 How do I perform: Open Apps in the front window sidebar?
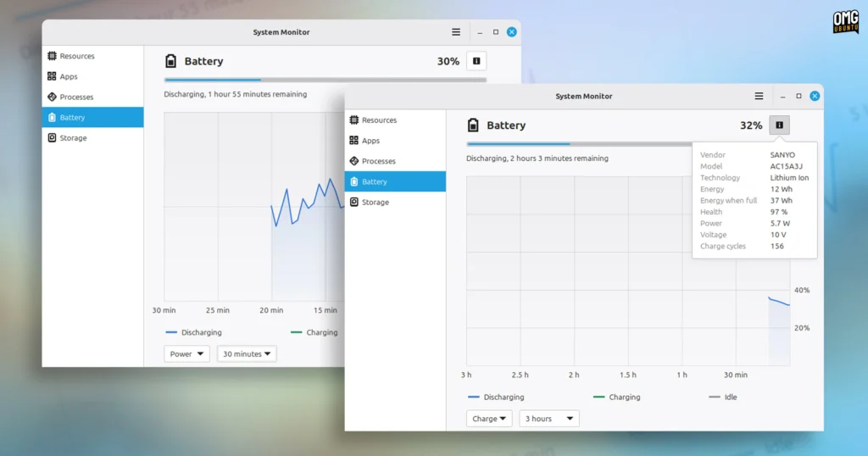pos(395,141)
